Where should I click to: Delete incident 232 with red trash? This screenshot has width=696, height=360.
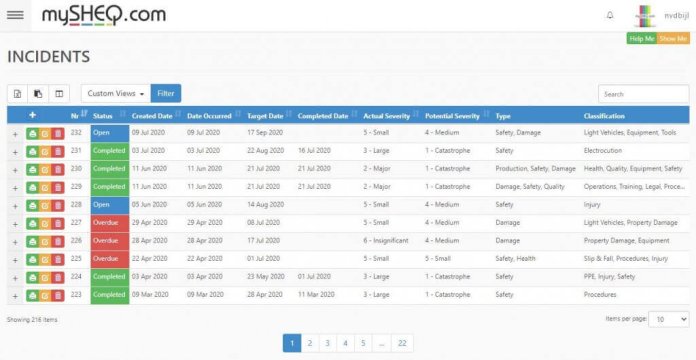(58, 134)
